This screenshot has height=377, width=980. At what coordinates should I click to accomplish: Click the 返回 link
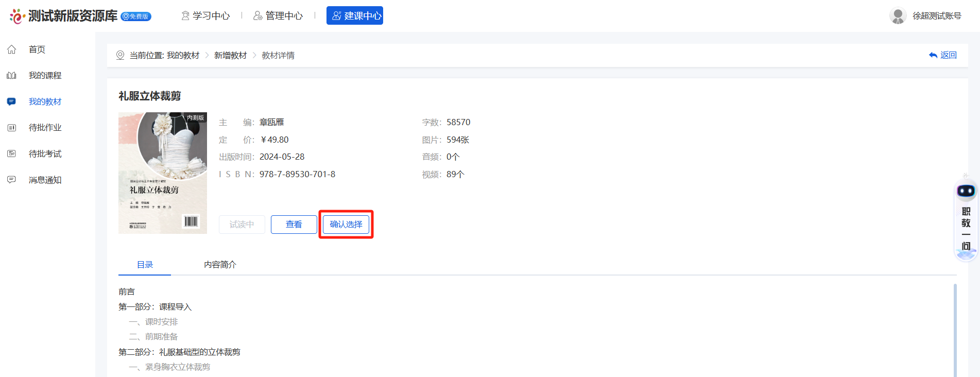[x=943, y=55]
